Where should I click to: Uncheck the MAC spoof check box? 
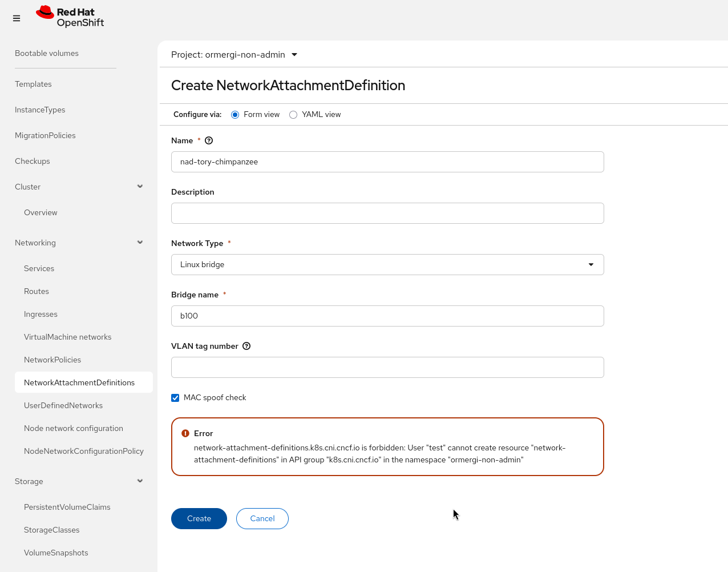(x=175, y=398)
